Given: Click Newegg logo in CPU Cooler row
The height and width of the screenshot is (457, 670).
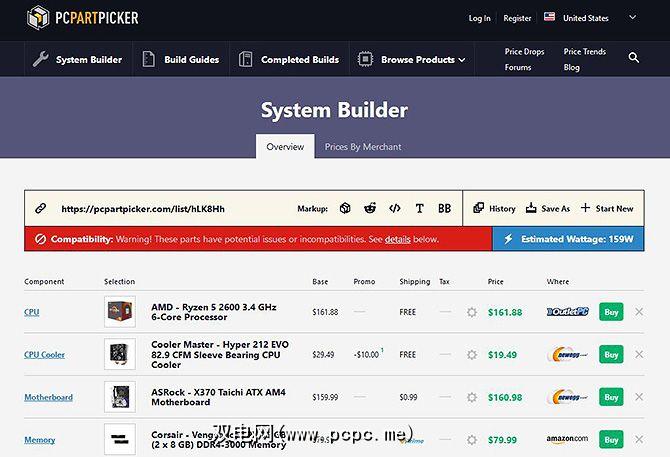Looking at the screenshot, I should tap(567, 354).
